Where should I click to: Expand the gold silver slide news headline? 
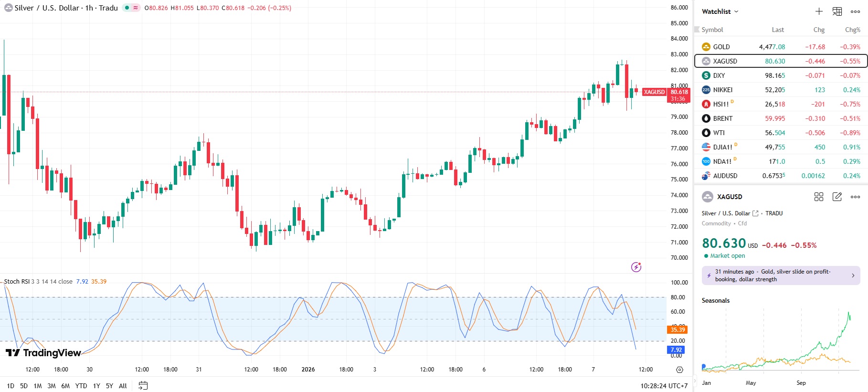[781, 275]
